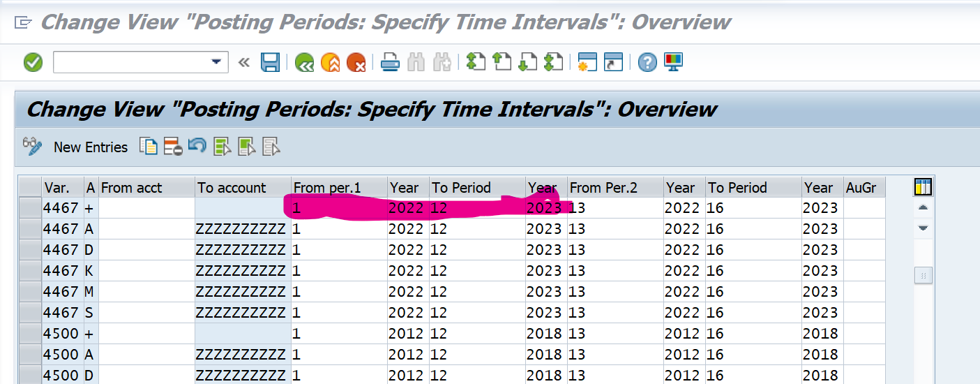Click To account ZZZZZZZZZZ in 4467 K row
Viewport: 980px width, 384px height.
243,271
